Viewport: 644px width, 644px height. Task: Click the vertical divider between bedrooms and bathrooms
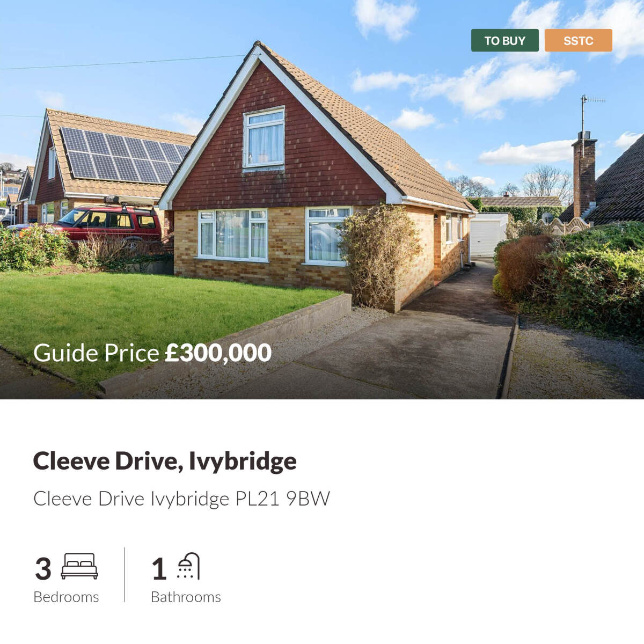125,574
